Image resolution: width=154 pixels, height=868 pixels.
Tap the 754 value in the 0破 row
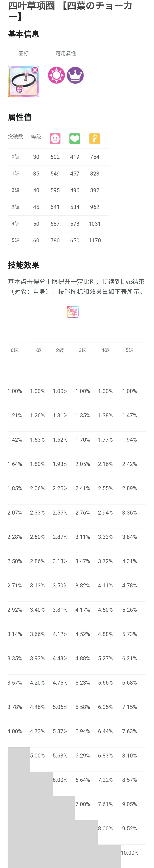(95, 157)
